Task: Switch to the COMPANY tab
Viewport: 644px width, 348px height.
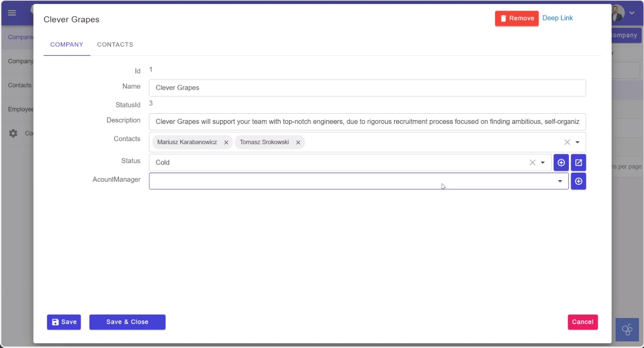Action: (x=67, y=44)
